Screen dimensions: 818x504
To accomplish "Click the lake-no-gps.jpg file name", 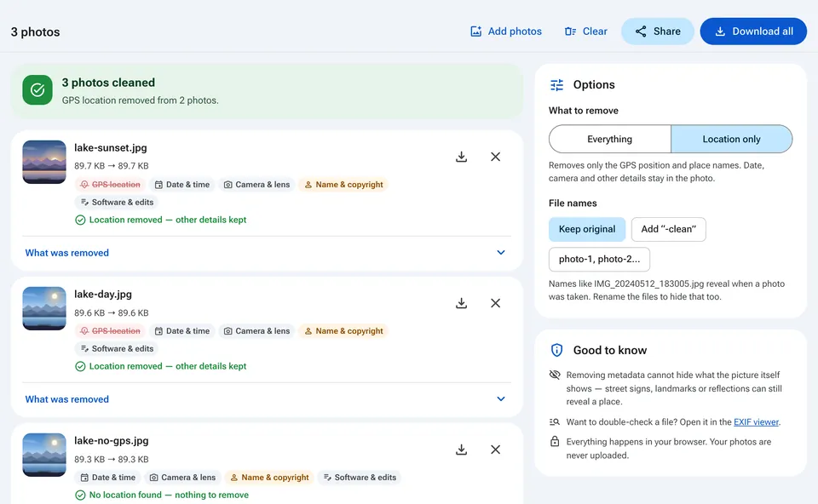I will coord(111,440).
